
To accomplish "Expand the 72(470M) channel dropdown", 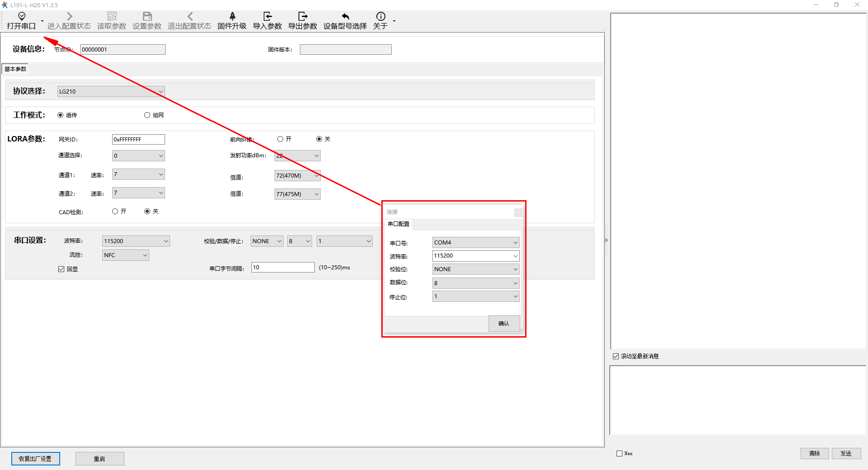I will coord(297,176).
